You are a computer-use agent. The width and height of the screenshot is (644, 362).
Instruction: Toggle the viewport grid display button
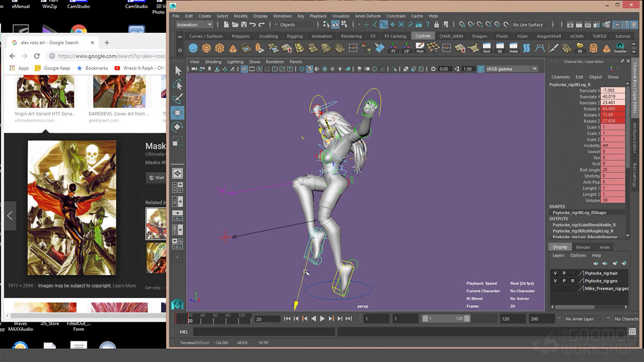pos(244,69)
